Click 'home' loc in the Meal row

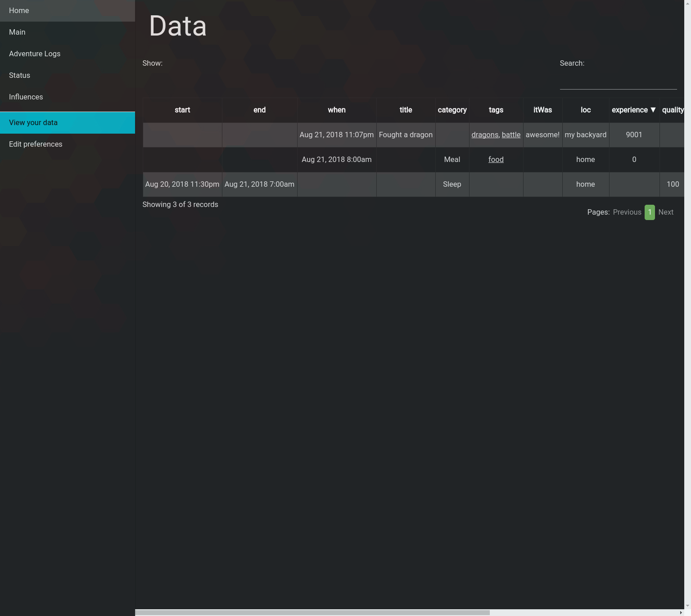tap(586, 159)
